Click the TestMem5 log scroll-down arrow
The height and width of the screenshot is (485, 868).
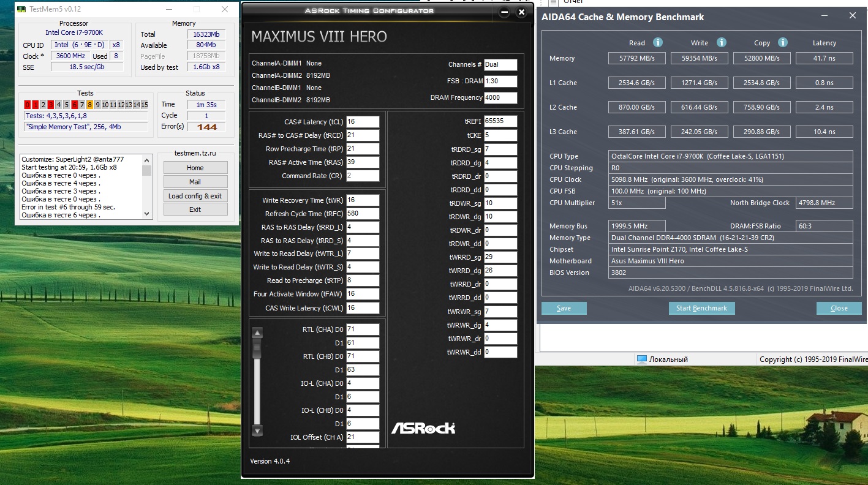[x=147, y=214]
